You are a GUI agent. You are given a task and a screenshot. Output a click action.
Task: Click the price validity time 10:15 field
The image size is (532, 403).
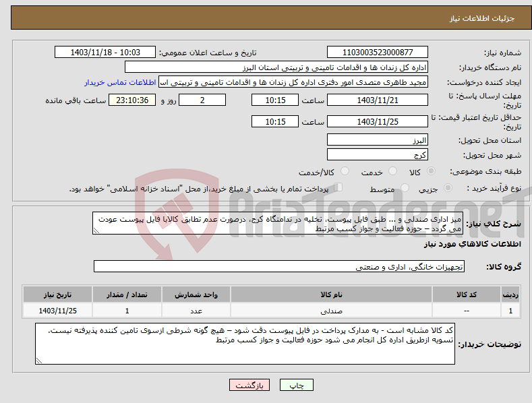coord(275,121)
